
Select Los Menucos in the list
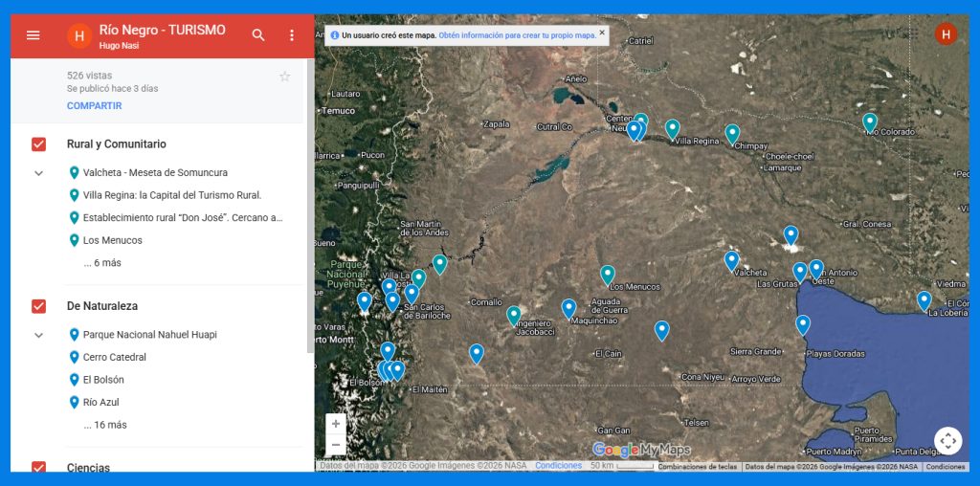(112, 240)
